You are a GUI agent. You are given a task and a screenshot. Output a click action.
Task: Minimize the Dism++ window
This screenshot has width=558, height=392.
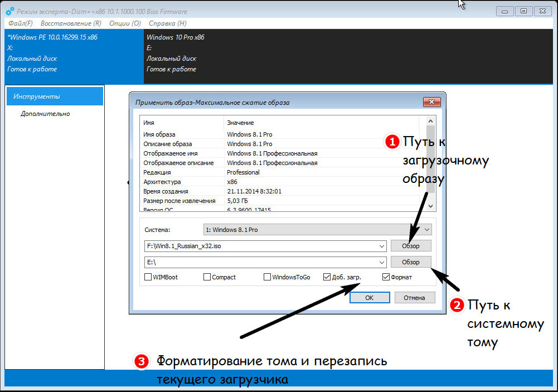click(x=504, y=11)
